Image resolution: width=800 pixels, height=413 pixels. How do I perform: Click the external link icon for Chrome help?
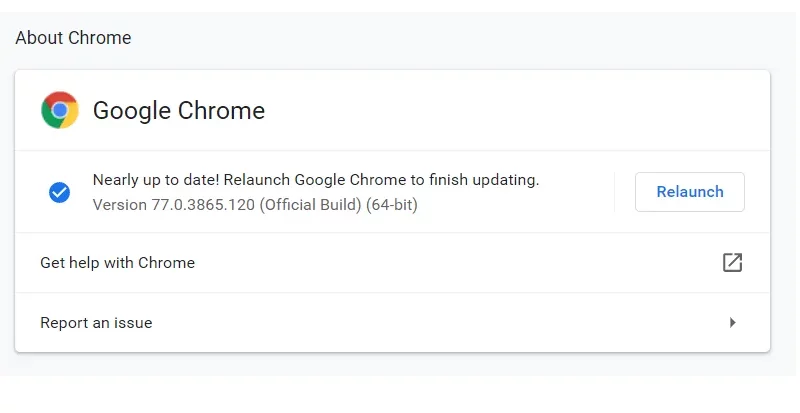click(x=732, y=262)
